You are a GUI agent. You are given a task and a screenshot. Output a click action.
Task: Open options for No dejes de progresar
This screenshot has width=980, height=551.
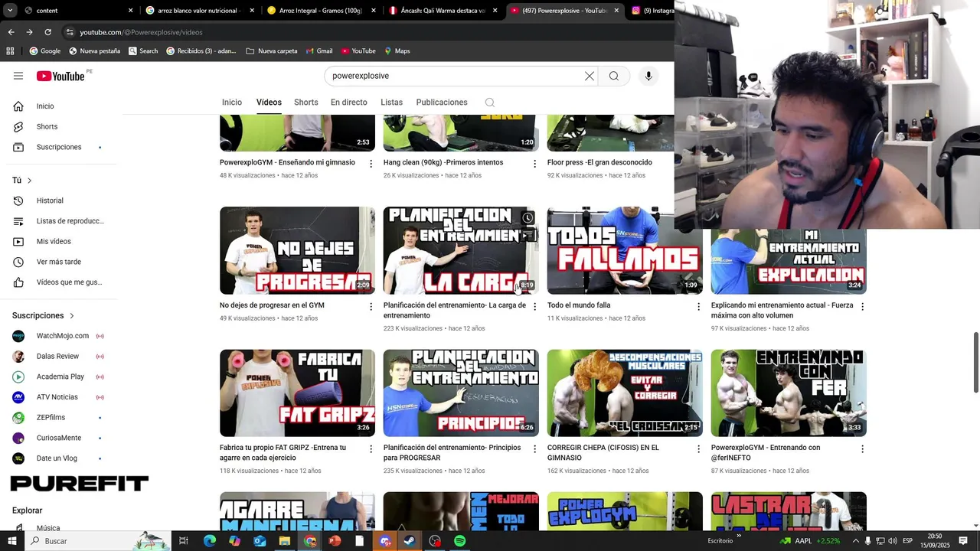[371, 306]
